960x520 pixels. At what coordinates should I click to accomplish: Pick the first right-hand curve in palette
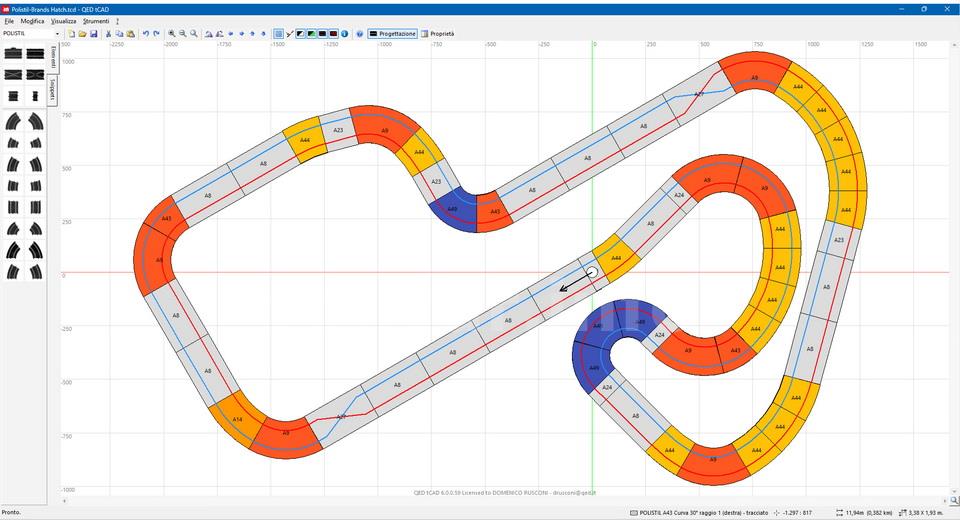(x=36, y=121)
